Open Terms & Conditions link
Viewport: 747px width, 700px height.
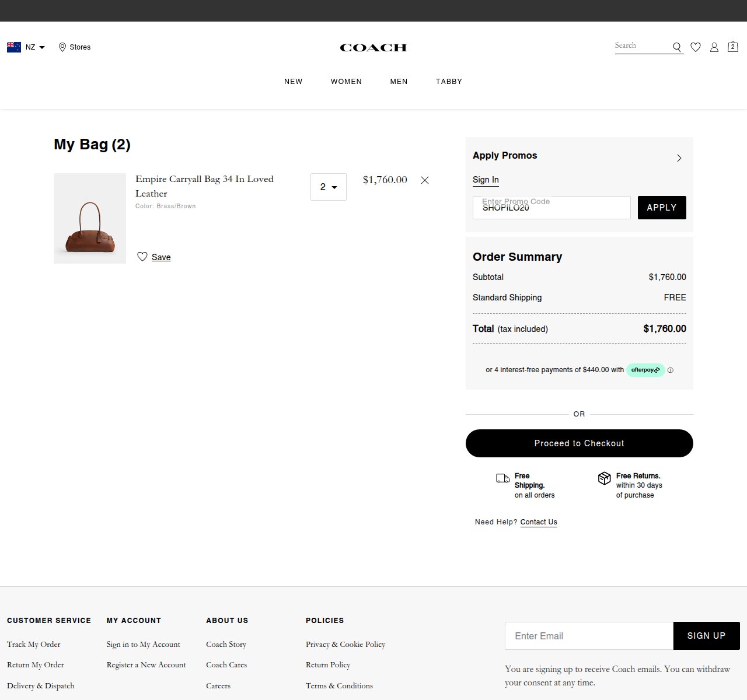(x=339, y=686)
